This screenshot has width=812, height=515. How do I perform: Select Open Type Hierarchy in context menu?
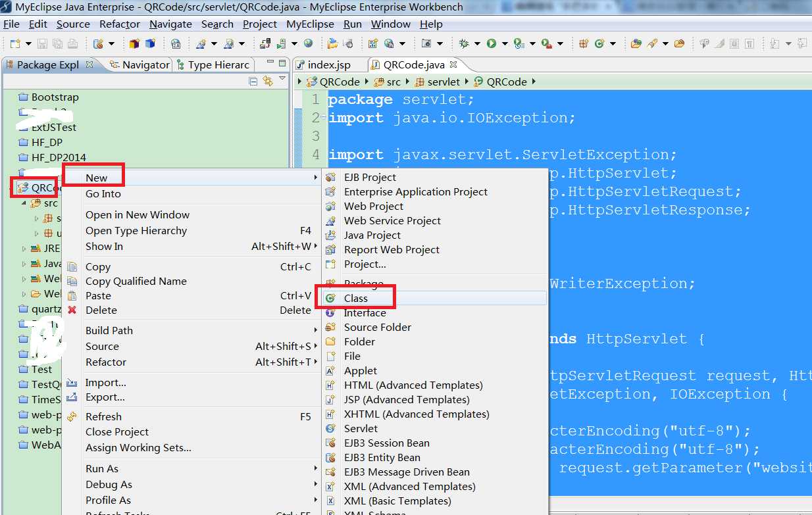[x=191, y=230]
